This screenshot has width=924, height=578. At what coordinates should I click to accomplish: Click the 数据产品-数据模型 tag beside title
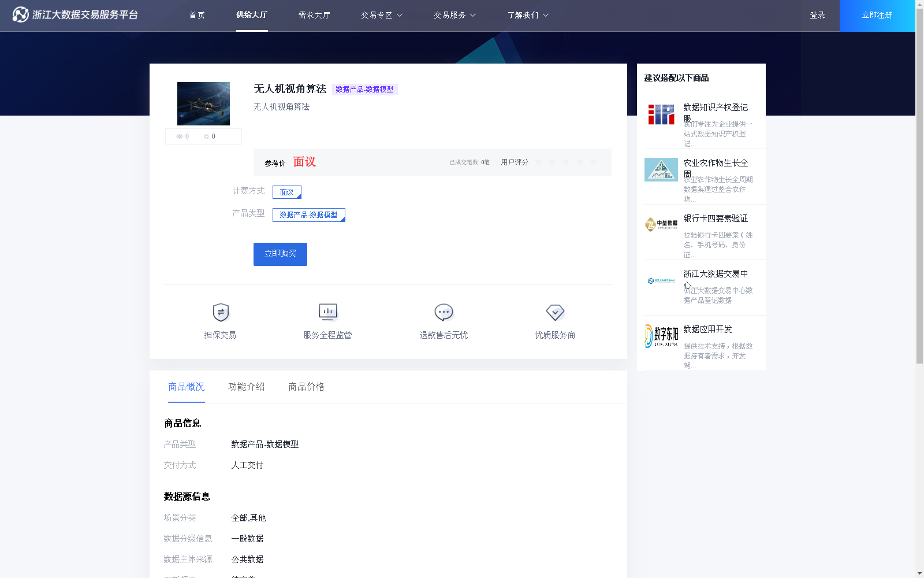coord(364,90)
